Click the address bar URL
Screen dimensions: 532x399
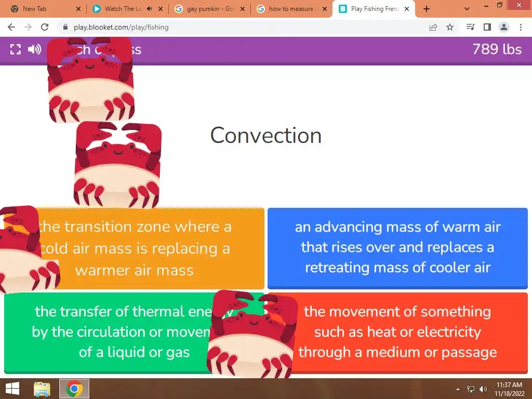pos(121,27)
